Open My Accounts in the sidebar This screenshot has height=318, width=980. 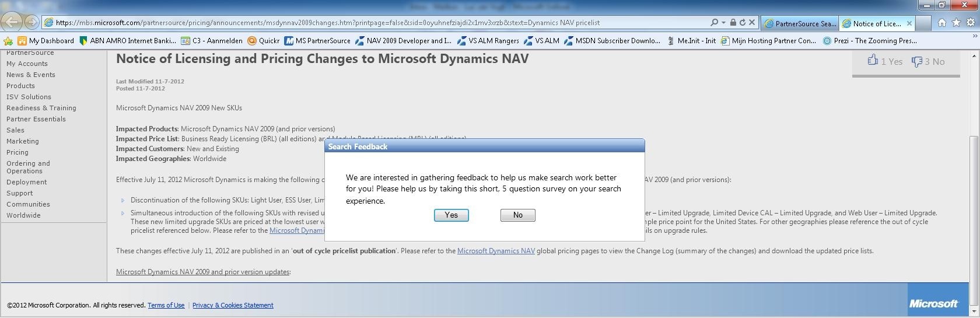(27, 64)
